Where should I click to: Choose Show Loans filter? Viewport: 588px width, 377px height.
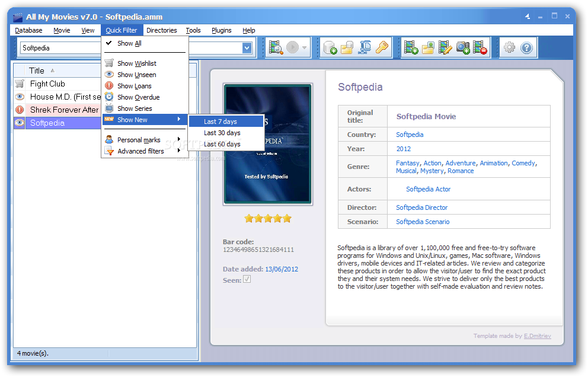point(145,86)
